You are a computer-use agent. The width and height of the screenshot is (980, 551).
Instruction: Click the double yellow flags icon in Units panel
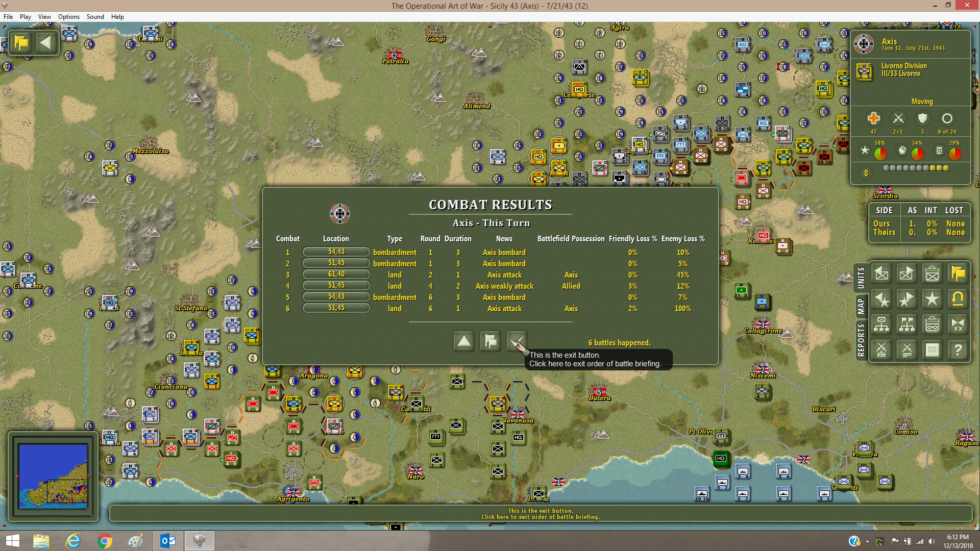(958, 274)
